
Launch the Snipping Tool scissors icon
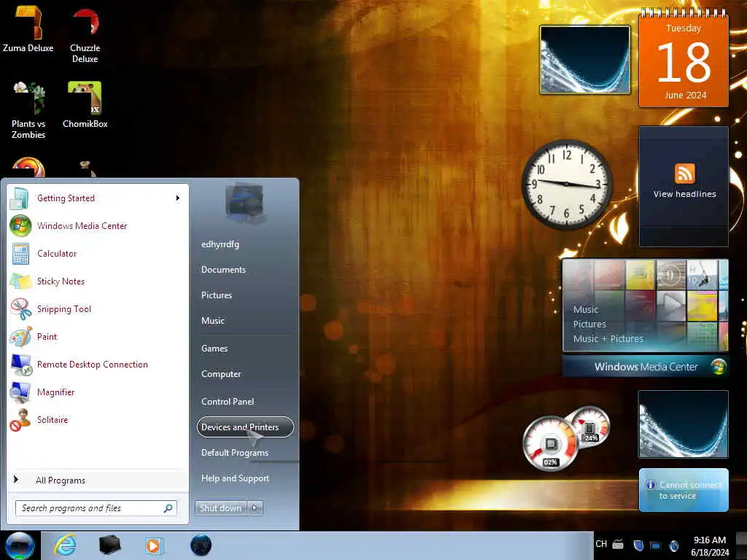(20, 308)
